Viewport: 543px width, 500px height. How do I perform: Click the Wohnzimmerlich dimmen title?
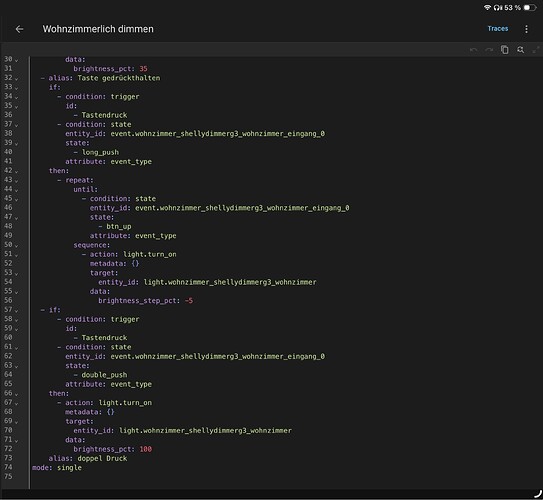pyautogui.click(x=98, y=29)
